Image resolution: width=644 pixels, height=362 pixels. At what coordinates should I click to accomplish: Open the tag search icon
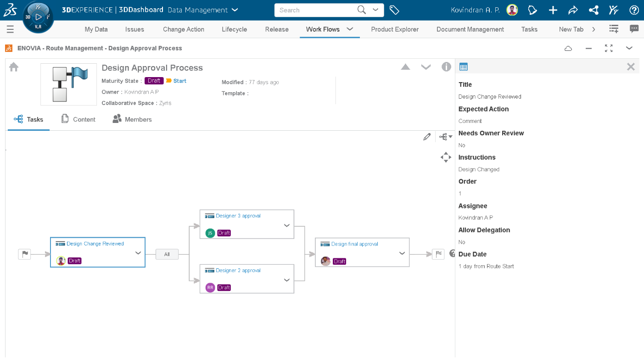[x=394, y=10]
